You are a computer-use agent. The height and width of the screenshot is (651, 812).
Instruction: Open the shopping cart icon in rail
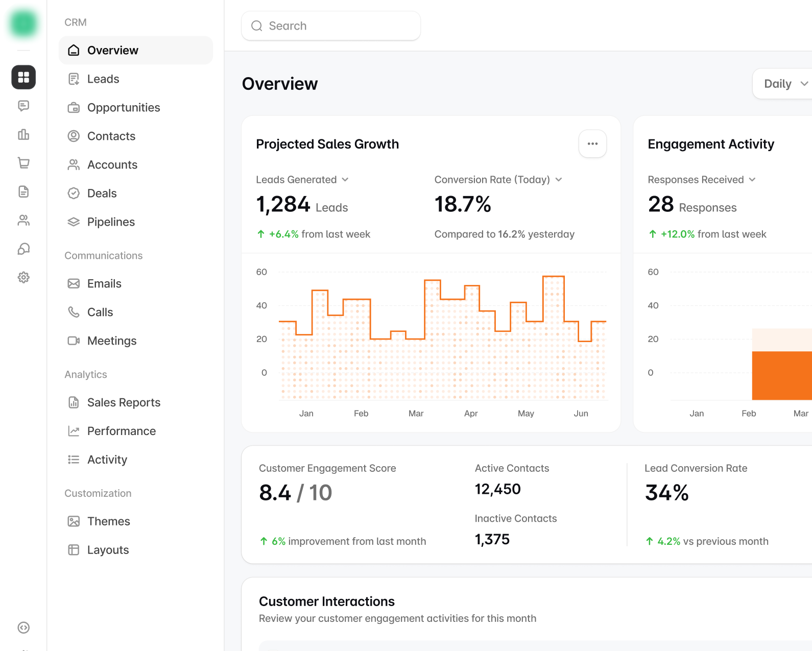pyautogui.click(x=23, y=163)
